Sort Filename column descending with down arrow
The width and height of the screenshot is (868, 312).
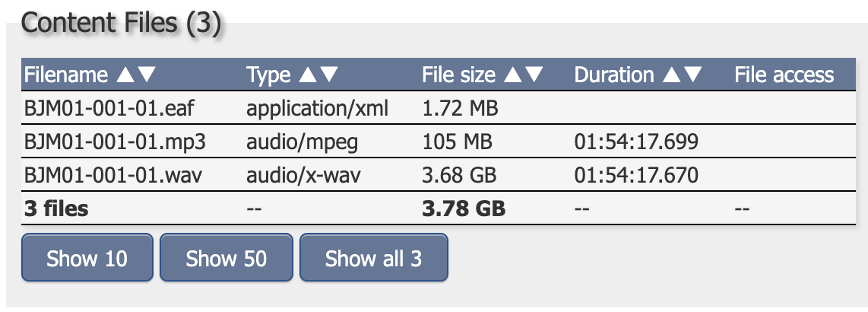pos(147,75)
